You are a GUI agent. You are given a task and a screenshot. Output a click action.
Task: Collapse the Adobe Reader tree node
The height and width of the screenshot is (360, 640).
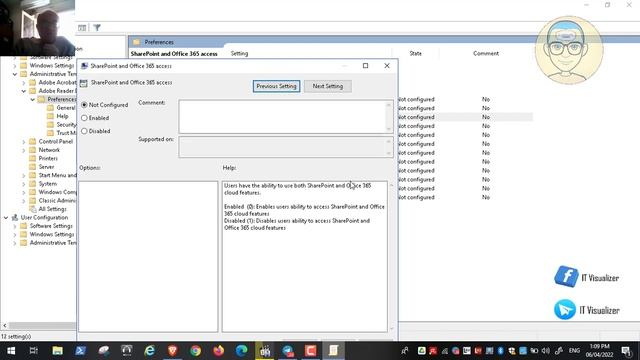coord(24,91)
